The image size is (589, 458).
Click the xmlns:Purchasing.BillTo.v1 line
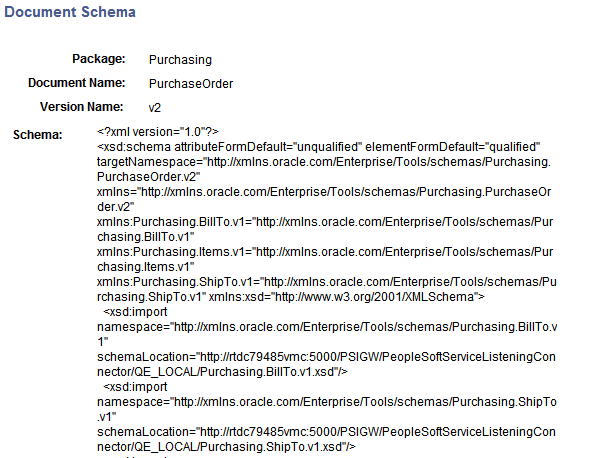click(325, 222)
